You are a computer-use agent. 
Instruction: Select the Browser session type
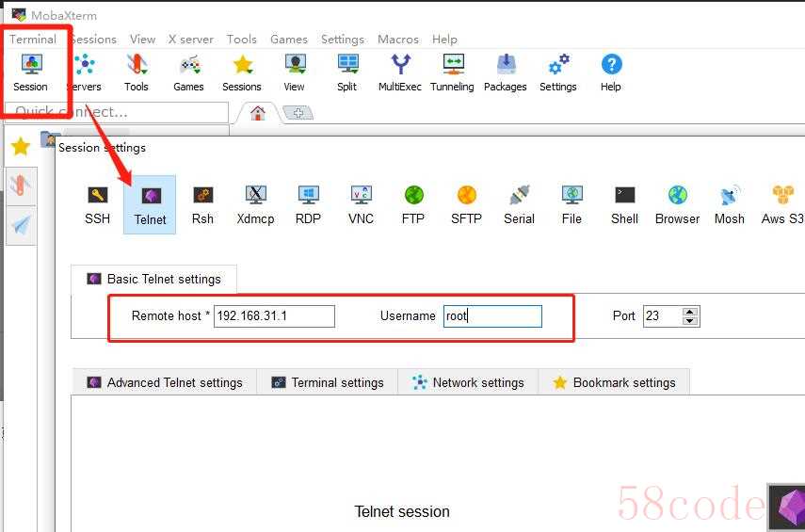tap(678, 205)
